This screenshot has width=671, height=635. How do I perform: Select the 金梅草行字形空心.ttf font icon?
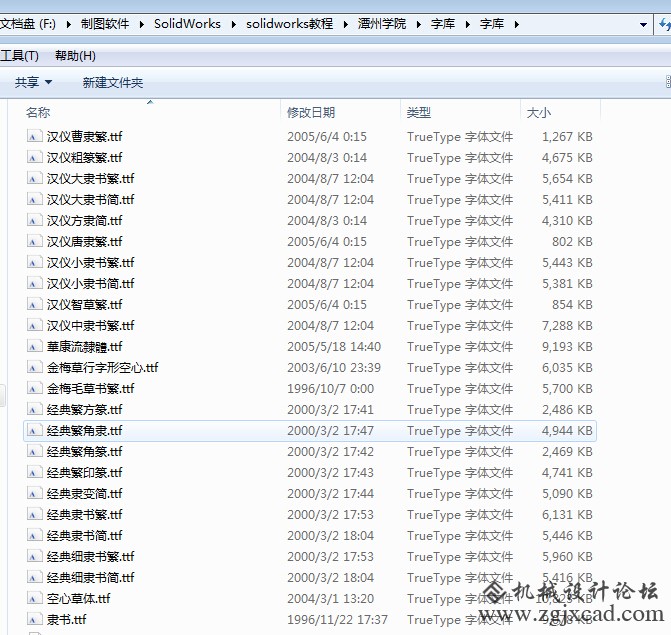35,367
